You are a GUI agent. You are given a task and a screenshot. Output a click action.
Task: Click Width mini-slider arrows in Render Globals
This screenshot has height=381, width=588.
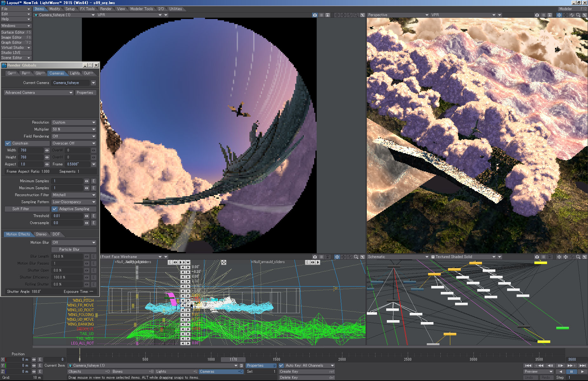(47, 150)
